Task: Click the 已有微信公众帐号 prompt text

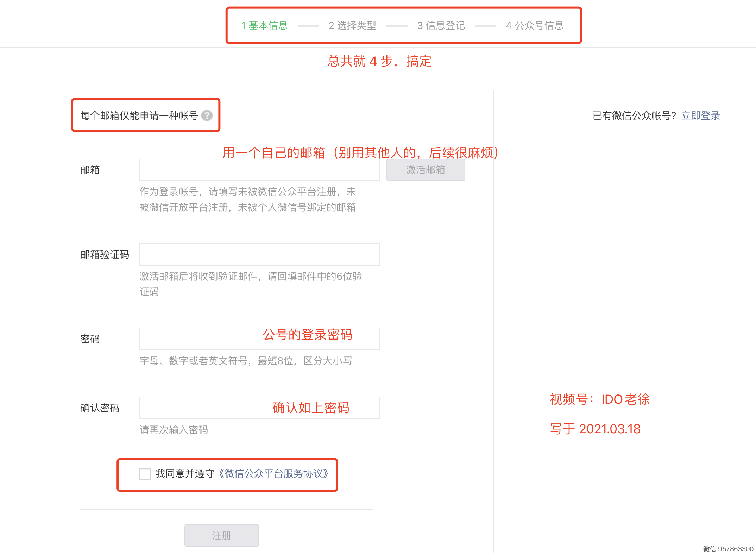Action: point(634,116)
